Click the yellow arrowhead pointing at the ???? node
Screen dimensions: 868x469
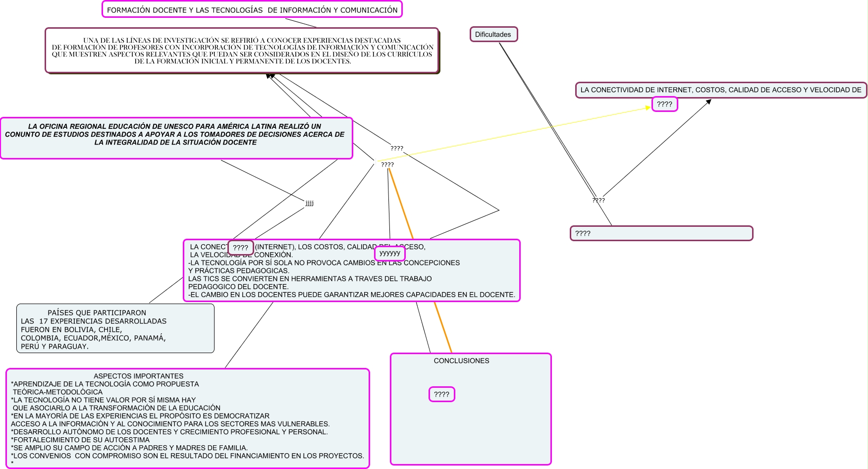point(648,107)
